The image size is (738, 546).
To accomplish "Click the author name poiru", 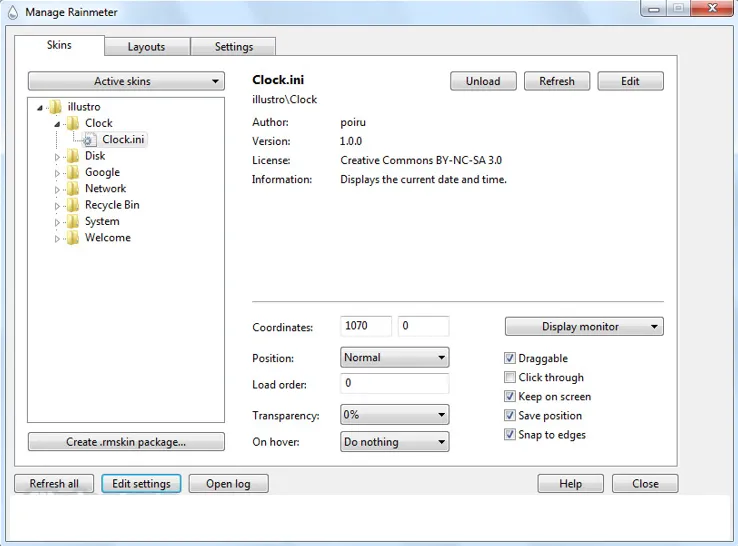I will point(353,122).
